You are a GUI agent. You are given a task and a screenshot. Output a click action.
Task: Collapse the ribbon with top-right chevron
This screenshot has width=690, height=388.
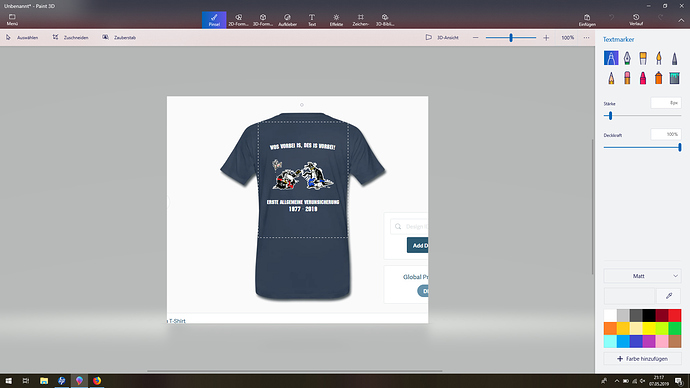point(681,20)
